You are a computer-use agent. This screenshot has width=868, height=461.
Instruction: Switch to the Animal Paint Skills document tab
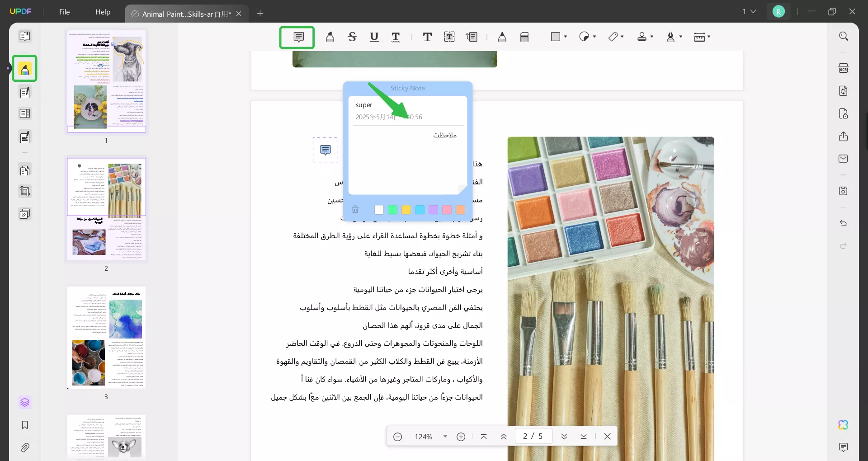(x=181, y=14)
